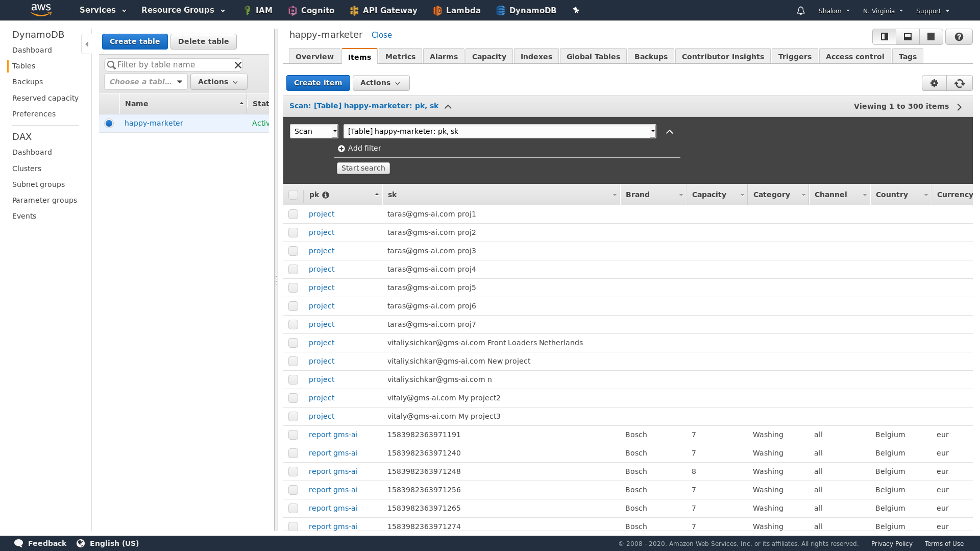The image size is (980, 551).
Task: Collapse the Scan: [Table] happy-marketer section
Action: click(448, 106)
